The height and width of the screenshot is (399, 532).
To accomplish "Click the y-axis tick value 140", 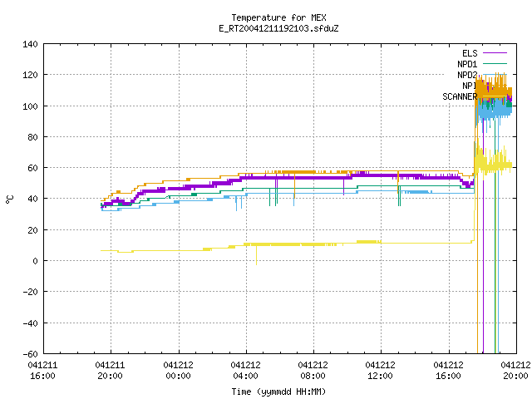I will click(x=30, y=44).
